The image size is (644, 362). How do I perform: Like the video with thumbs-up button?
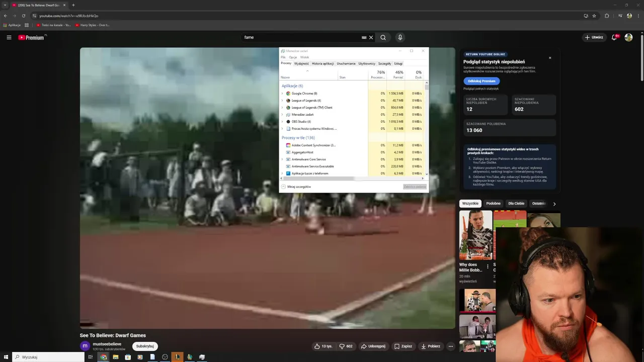click(x=324, y=346)
